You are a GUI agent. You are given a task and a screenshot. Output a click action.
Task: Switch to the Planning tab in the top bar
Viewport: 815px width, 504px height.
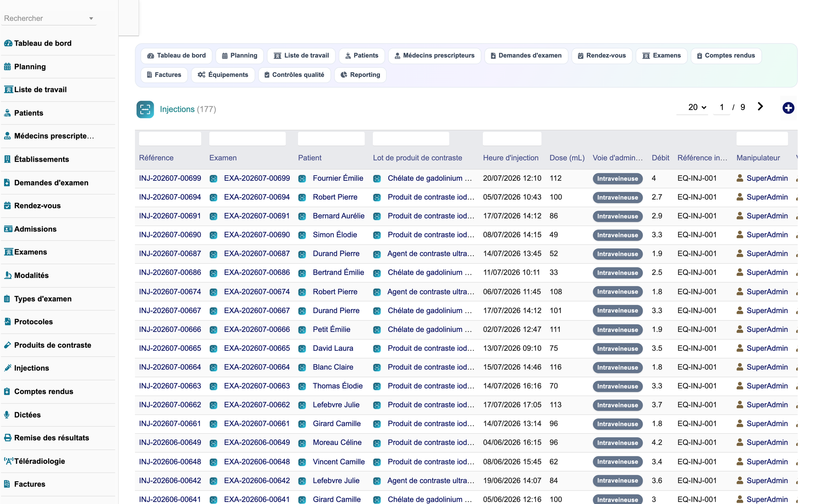(x=240, y=56)
